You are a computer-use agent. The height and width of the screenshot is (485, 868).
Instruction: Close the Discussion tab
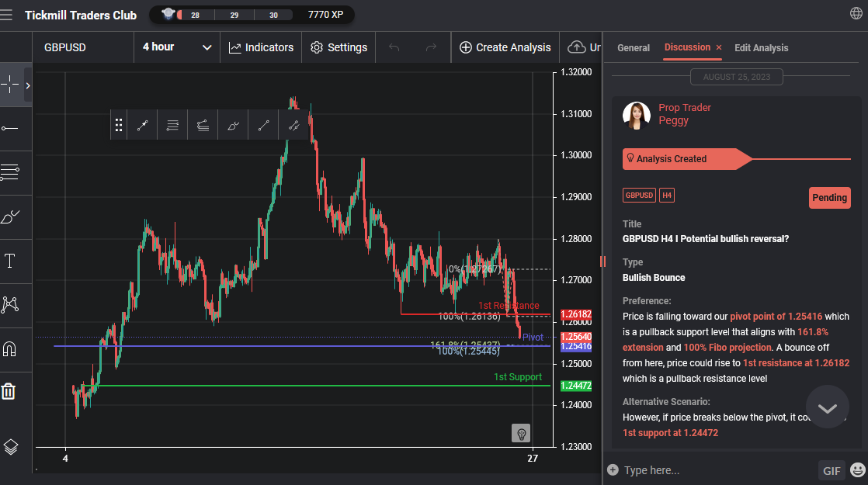click(x=718, y=48)
